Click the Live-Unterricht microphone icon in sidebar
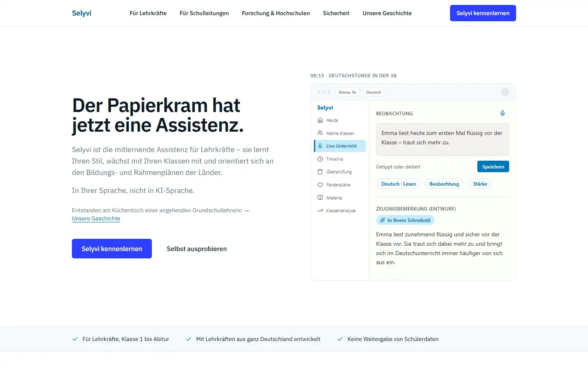 click(x=320, y=146)
